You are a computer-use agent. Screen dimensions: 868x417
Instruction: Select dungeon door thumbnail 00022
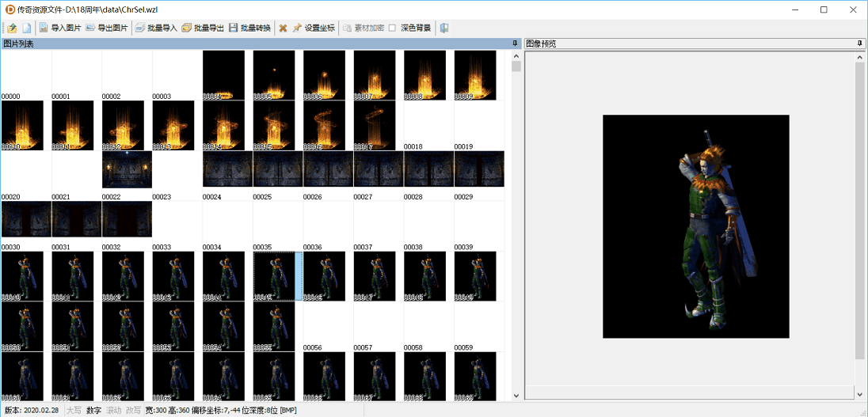[127, 170]
